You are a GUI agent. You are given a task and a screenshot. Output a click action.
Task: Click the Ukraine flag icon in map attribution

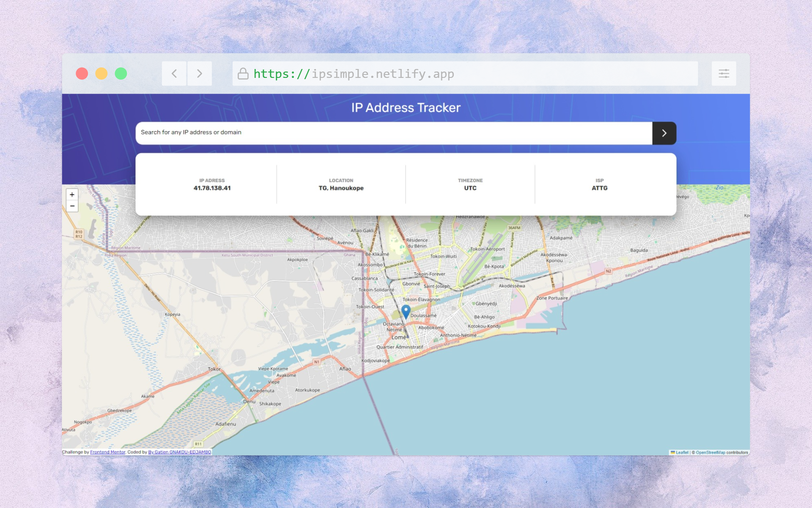(x=673, y=452)
